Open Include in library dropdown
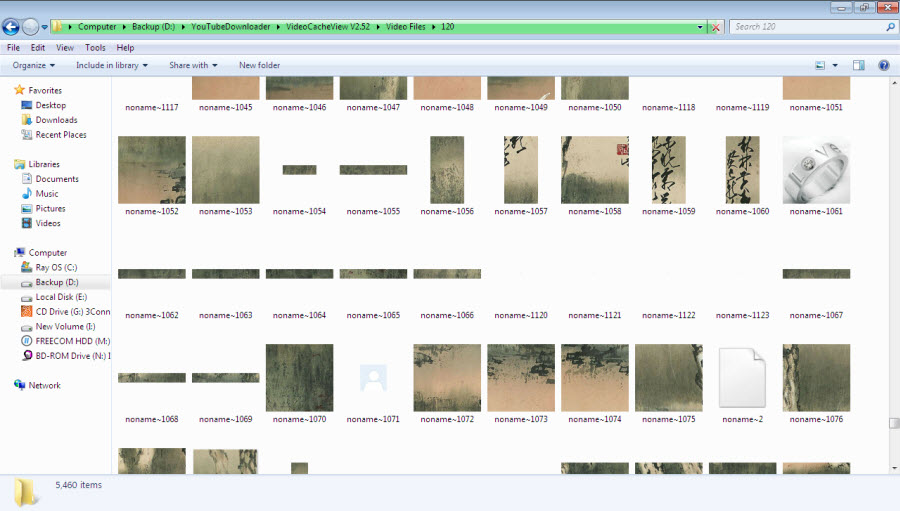The width and height of the screenshot is (900, 511). [112, 65]
